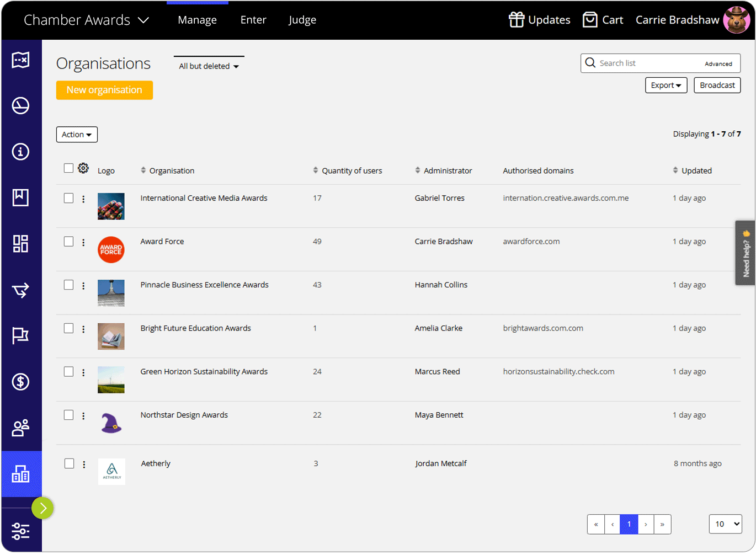
Task: Sort by Quantity of users column
Action: coord(348,171)
